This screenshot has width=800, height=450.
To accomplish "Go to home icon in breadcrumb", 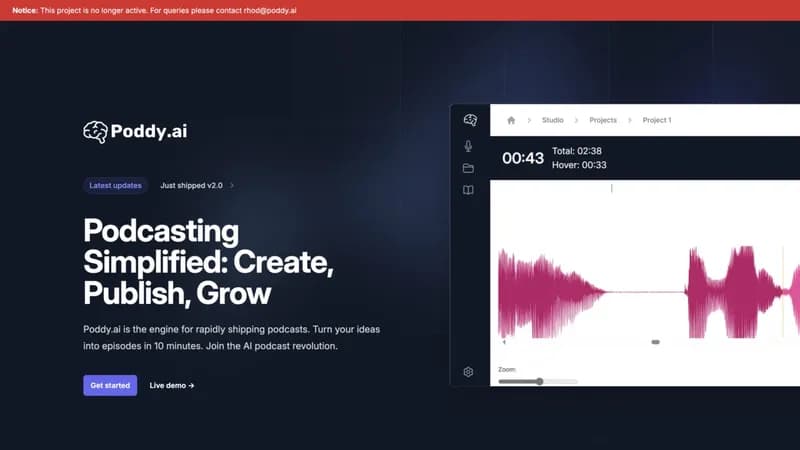I will click(511, 120).
